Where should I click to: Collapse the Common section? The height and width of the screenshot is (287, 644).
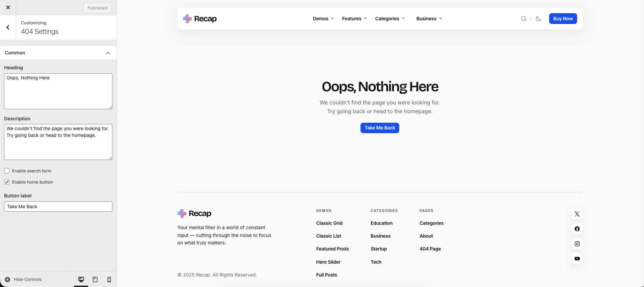click(108, 53)
